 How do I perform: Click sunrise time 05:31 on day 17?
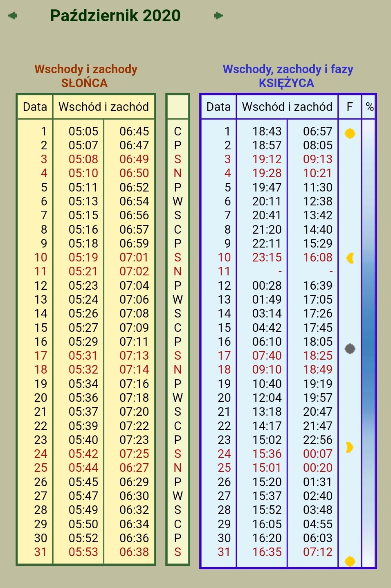(x=83, y=356)
